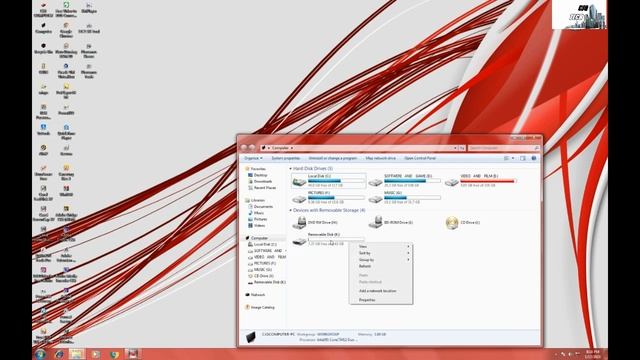Click the refresh button beside address bar
Screen dimensions: 640x360
(462, 148)
